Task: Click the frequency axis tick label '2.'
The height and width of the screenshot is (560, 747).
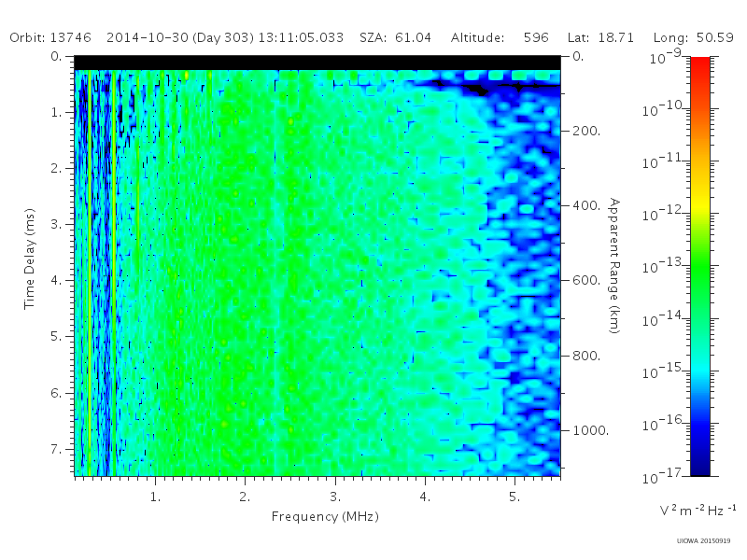Action: click(x=245, y=497)
